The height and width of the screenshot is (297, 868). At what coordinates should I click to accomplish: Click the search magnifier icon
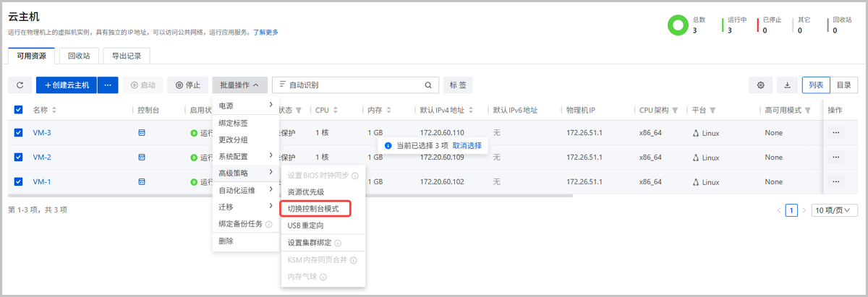(x=428, y=85)
